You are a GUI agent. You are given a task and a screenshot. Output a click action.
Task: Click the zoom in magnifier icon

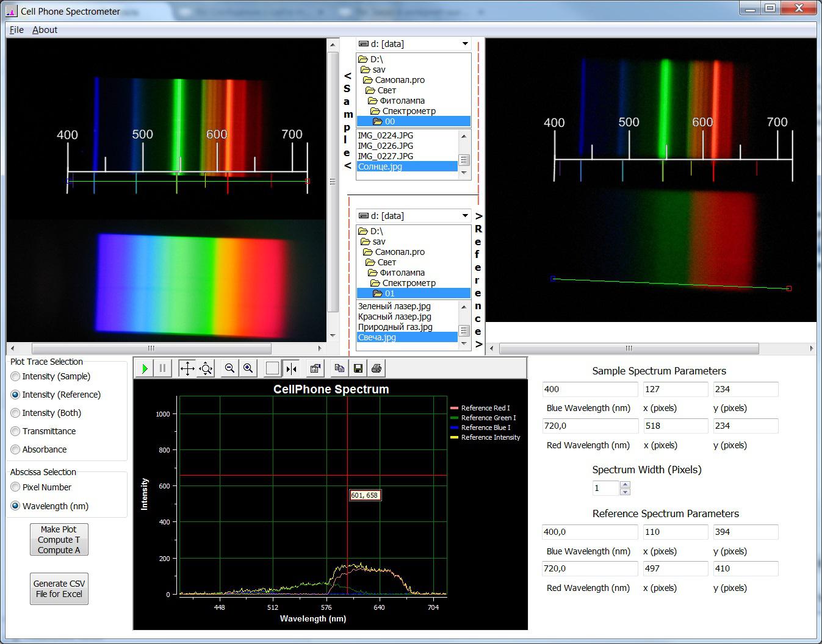[x=248, y=368]
